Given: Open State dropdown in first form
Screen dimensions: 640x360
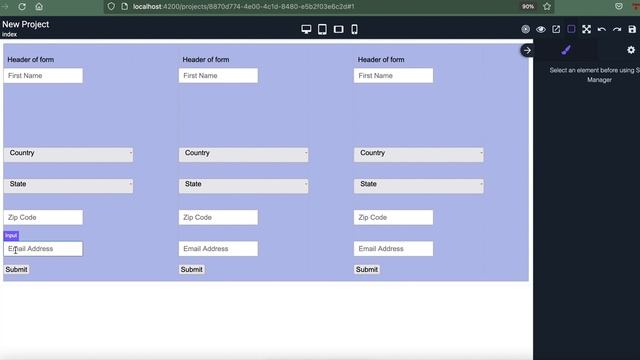Looking at the screenshot, I should (x=69, y=186).
